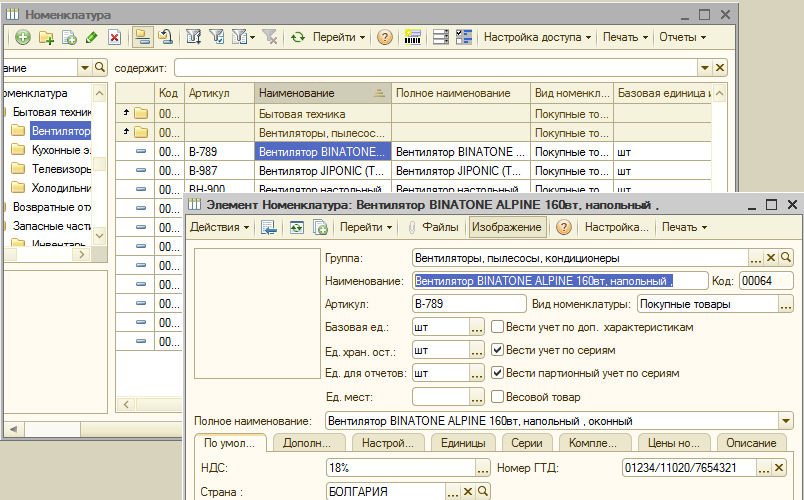The image size is (804, 500).
Task: Mark the item for deletion with the red X icon
Action: tap(114, 37)
